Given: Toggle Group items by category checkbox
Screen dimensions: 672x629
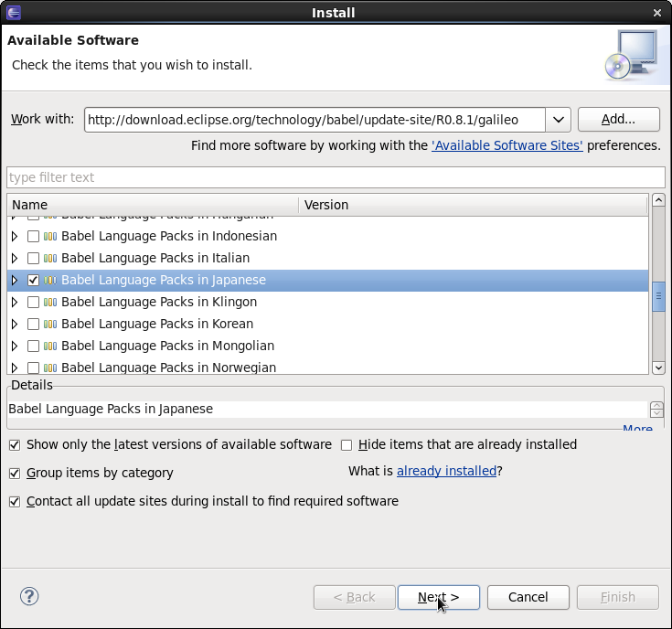Looking at the screenshot, I should pyautogui.click(x=15, y=474).
